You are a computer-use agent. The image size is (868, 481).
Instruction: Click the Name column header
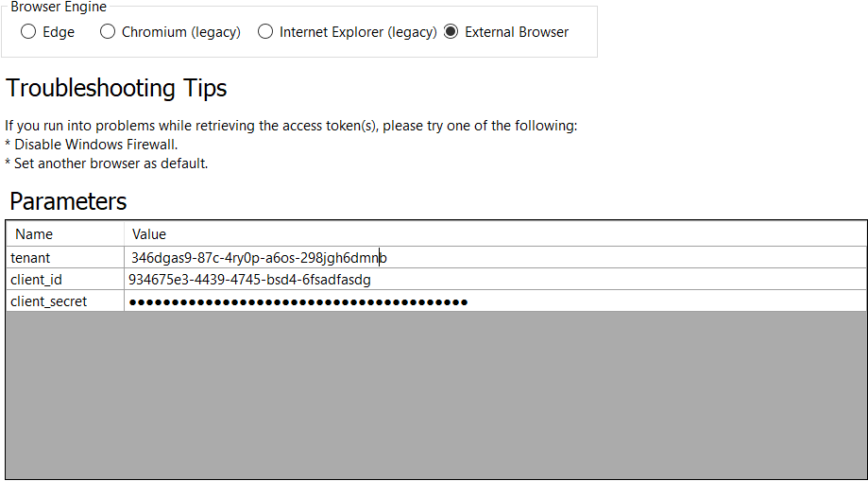34,233
